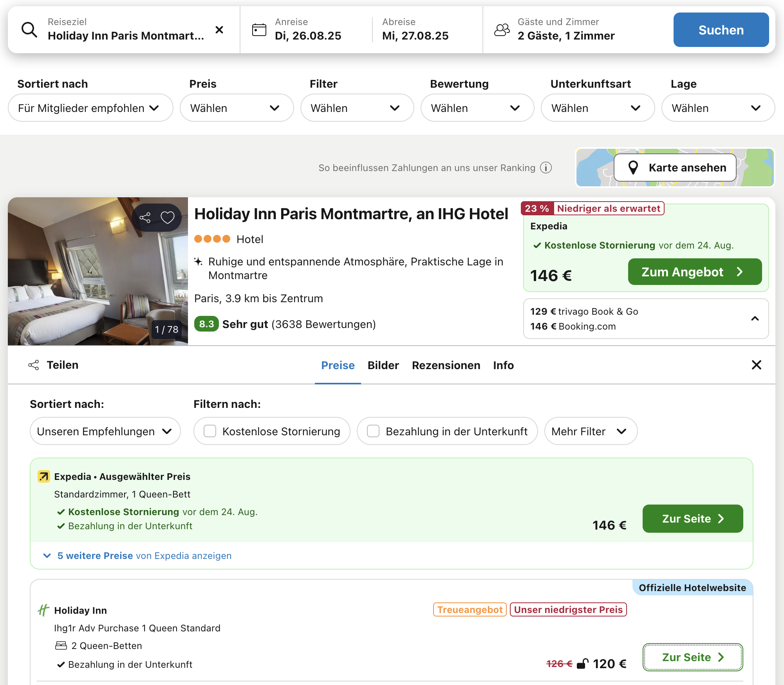This screenshot has height=685, width=784.
Task: Open Gäste und Zimmer selector
Action: (566, 30)
